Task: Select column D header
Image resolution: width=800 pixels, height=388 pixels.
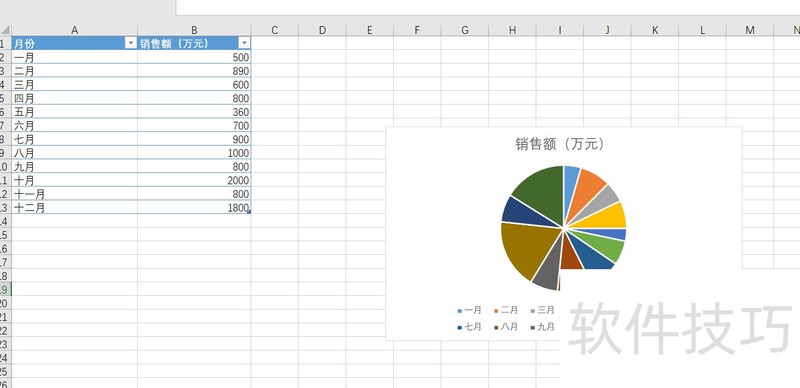Action: (322, 30)
